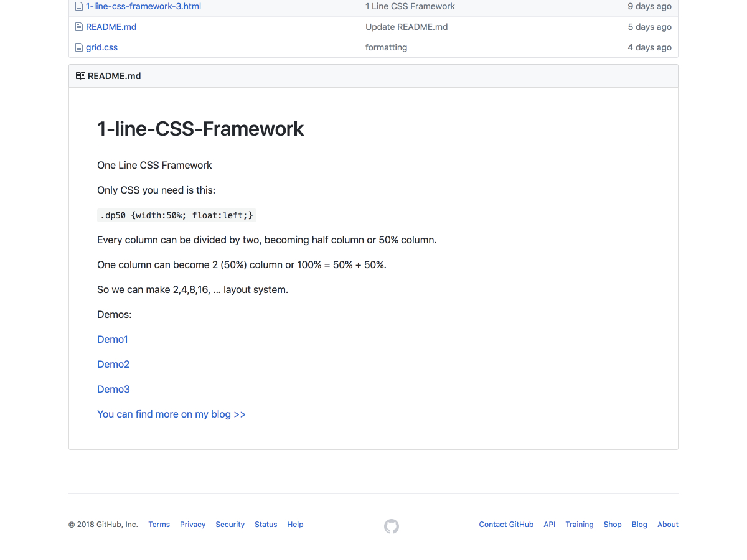Click the 'One Line CSS Framework' paragraph
The height and width of the screenshot is (560, 747).
[x=154, y=165]
